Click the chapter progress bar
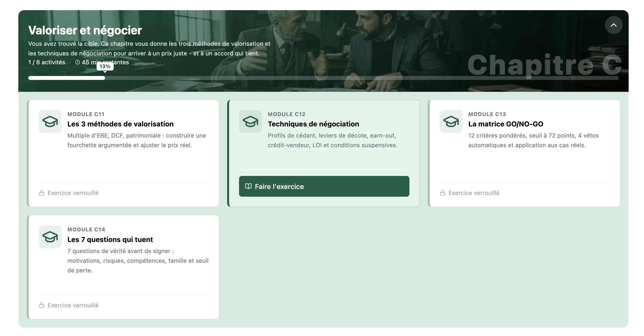 point(323,78)
